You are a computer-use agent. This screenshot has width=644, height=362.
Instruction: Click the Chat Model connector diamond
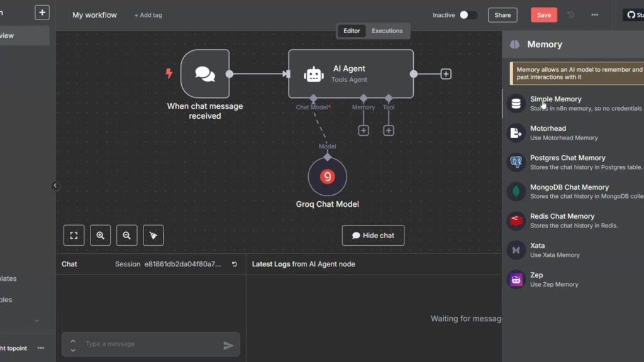tap(313, 98)
